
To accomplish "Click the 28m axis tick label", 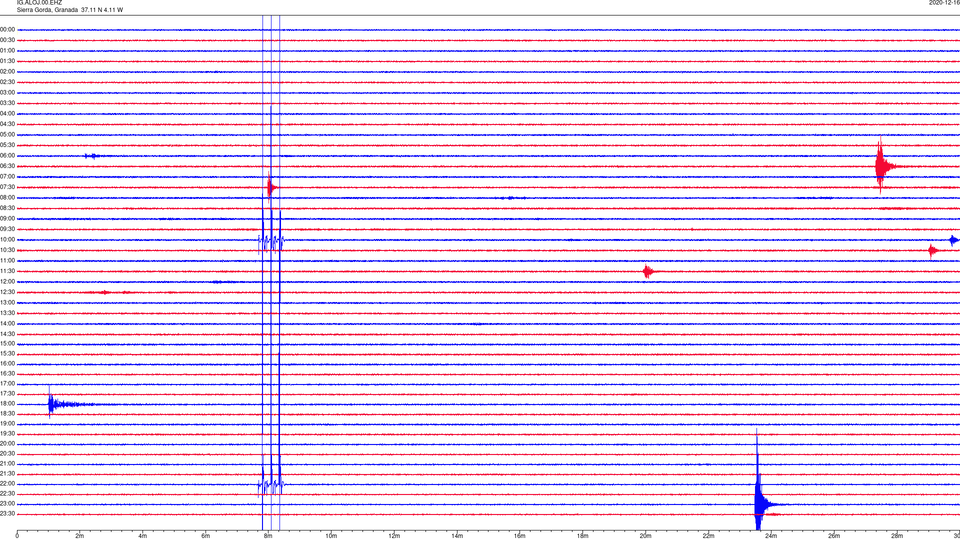I will [x=897, y=536].
